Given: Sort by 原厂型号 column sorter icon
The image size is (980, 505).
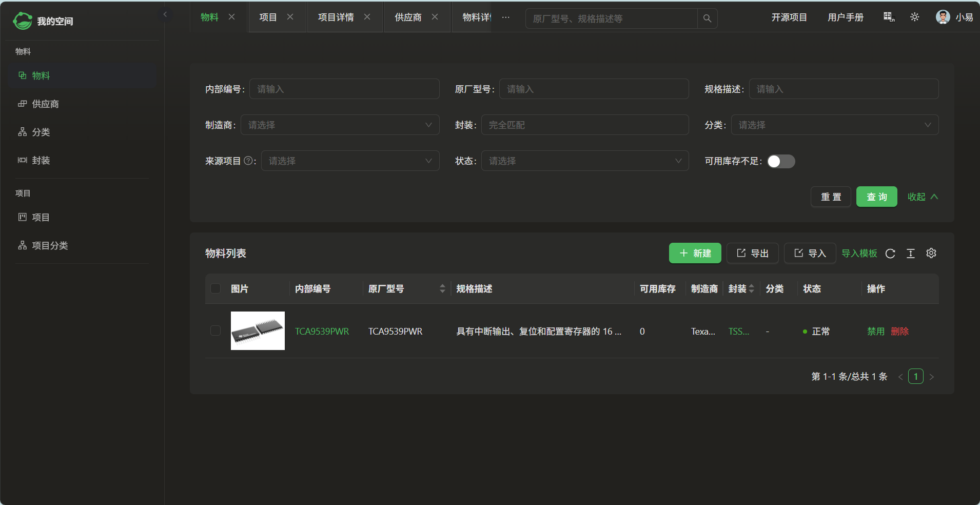Looking at the screenshot, I should point(442,289).
